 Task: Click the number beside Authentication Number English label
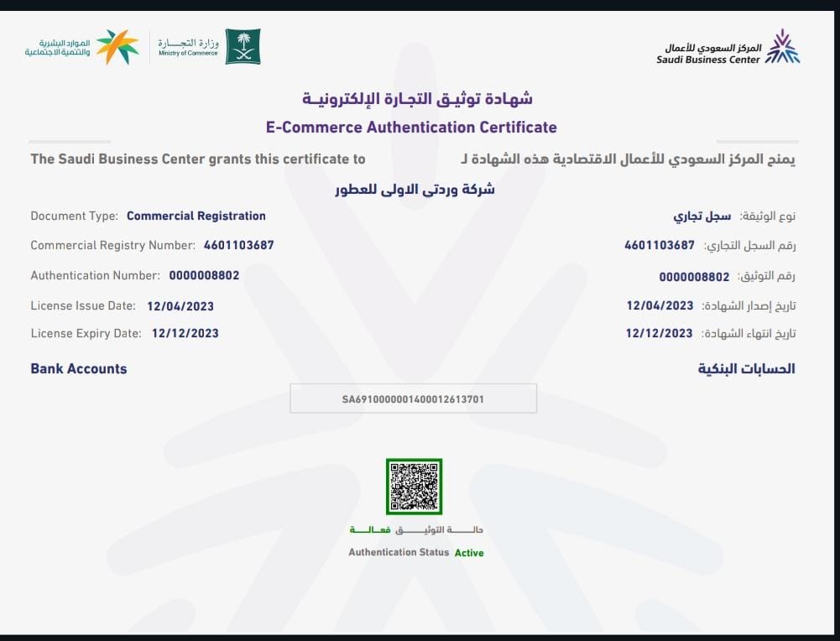(x=204, y=275)
